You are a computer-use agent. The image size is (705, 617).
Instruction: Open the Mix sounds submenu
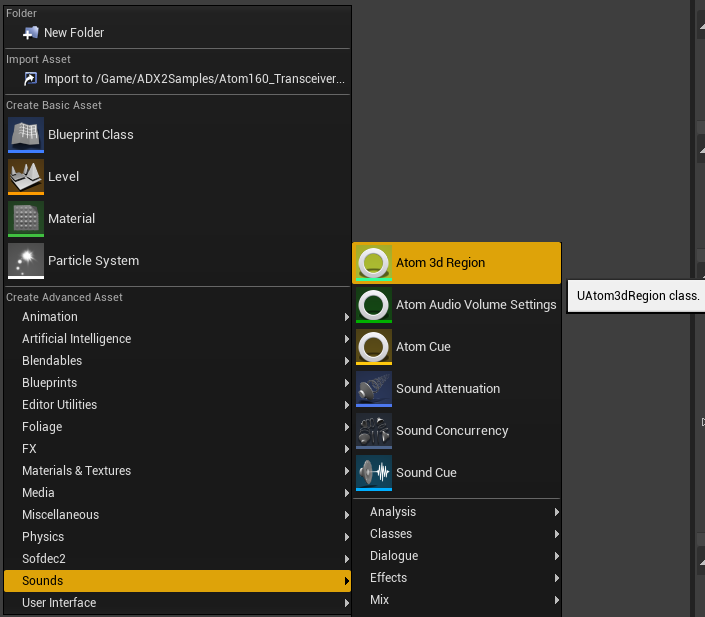(457, 600)
